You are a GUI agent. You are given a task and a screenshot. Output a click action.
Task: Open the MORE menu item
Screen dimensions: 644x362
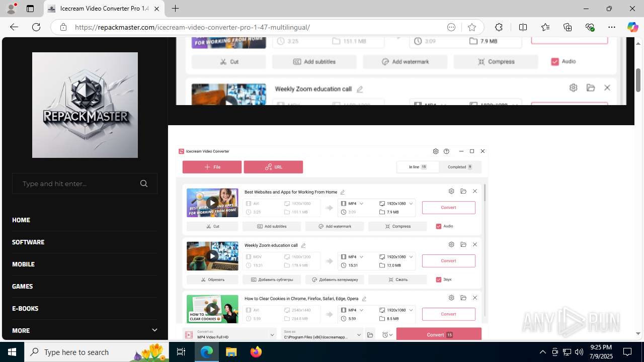coord(21,330)
